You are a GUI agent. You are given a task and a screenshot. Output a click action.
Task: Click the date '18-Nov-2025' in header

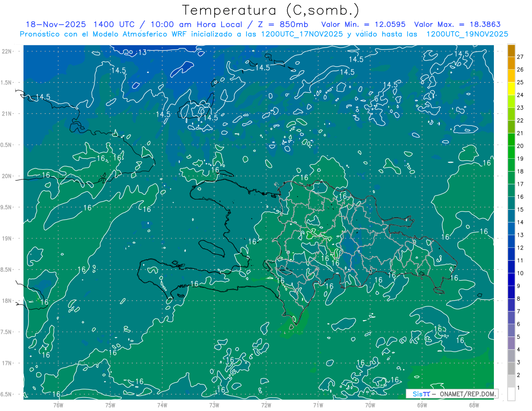coord(55,24)
